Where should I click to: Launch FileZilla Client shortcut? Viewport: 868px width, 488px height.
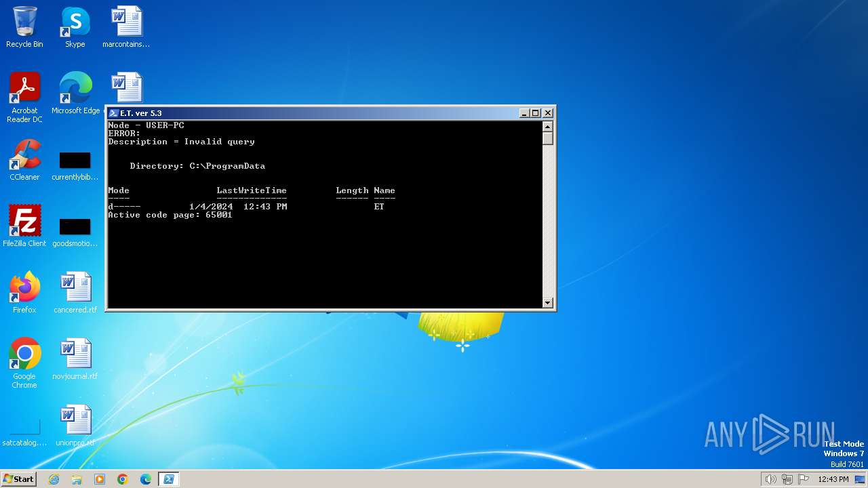tap(24, 226)
